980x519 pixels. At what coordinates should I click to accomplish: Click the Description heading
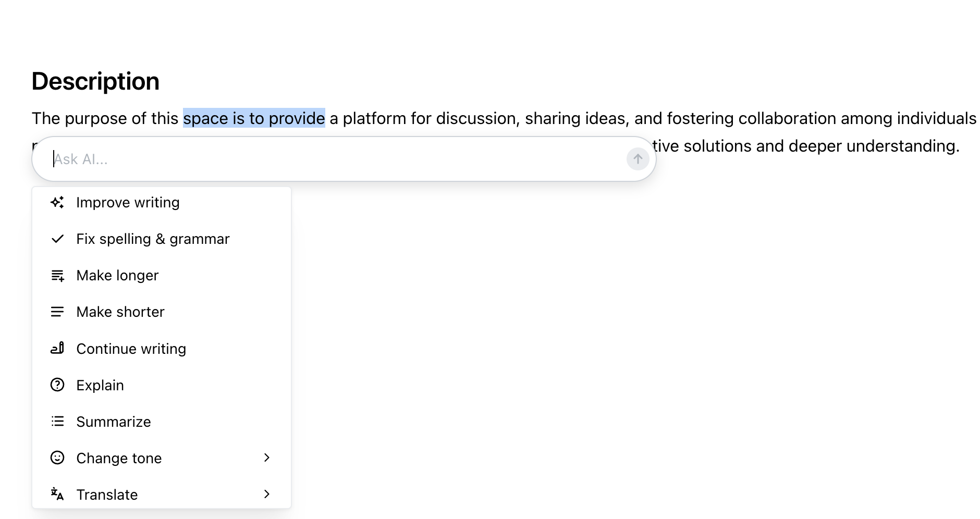pyautogui.click(x=95, y=81)
